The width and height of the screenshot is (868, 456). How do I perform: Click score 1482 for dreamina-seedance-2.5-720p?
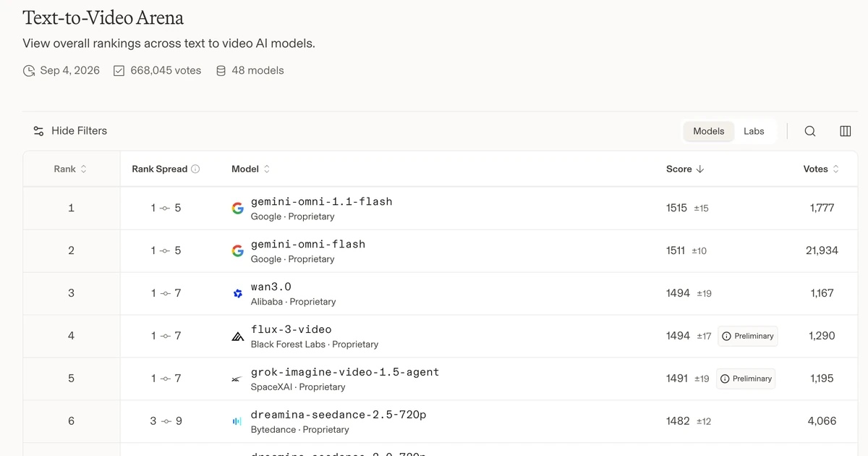point(678,421)
